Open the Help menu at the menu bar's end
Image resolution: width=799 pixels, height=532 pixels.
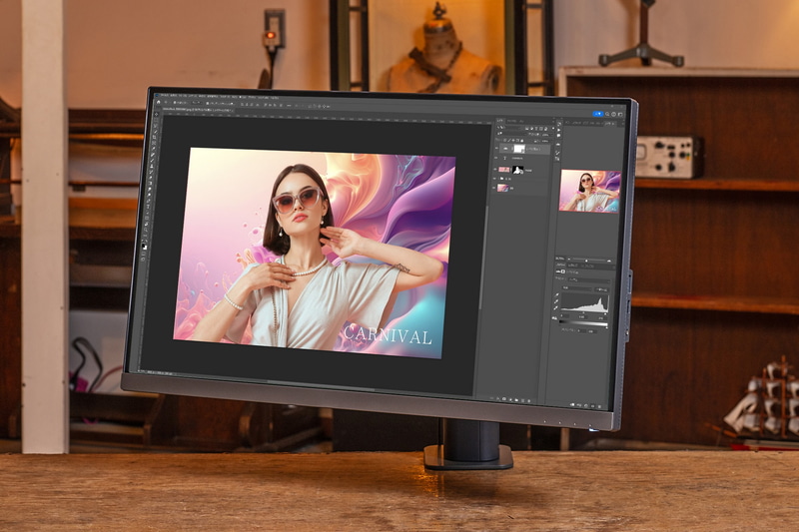274,98
